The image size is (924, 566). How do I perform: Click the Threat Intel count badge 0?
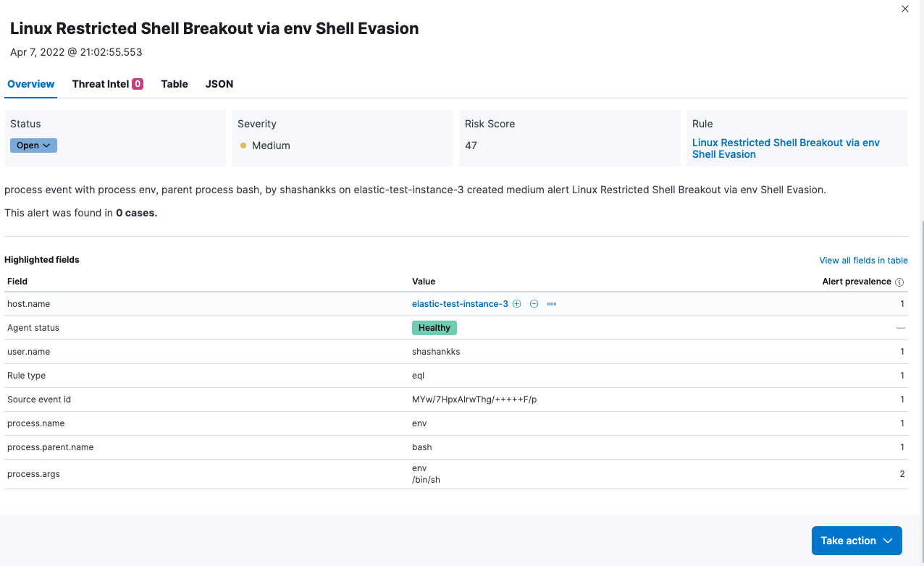(x=138, y=84)
